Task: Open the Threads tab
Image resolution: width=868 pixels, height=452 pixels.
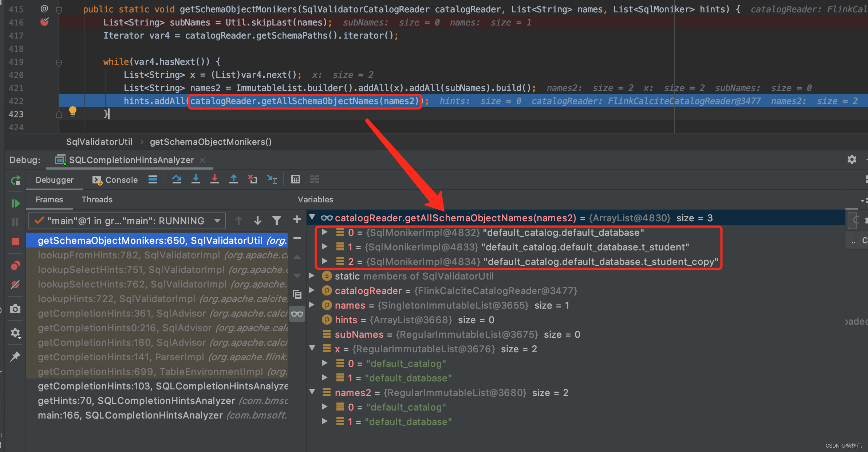Action: (97, 199)
